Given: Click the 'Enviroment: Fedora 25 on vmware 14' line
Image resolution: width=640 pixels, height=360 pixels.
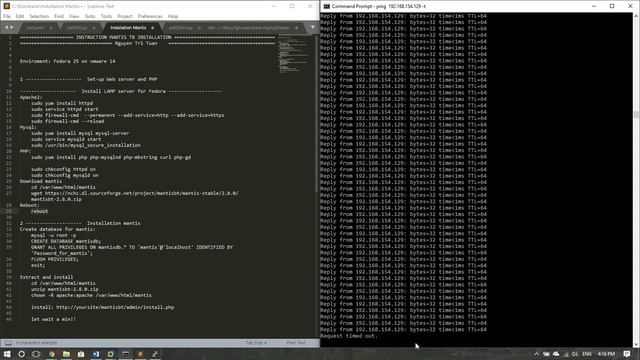Looking at the screenshot, I should (67, 61).
